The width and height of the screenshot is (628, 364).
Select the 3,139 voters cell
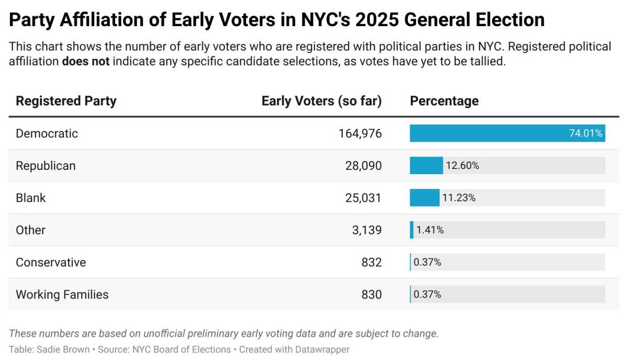367,230
